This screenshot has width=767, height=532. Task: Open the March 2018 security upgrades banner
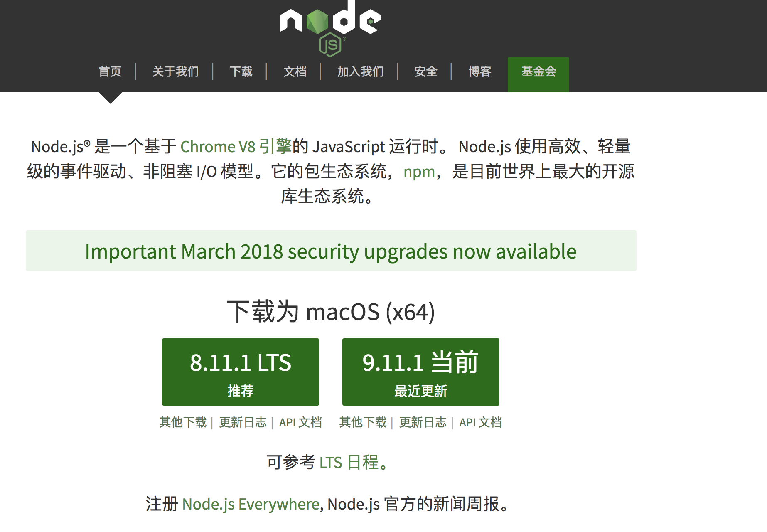tap(331, 251)
